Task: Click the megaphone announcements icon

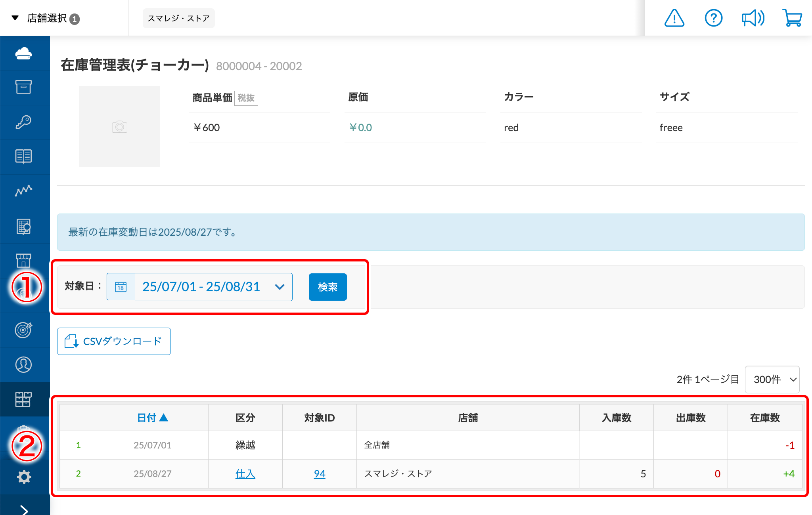Action: click(753, 18)
